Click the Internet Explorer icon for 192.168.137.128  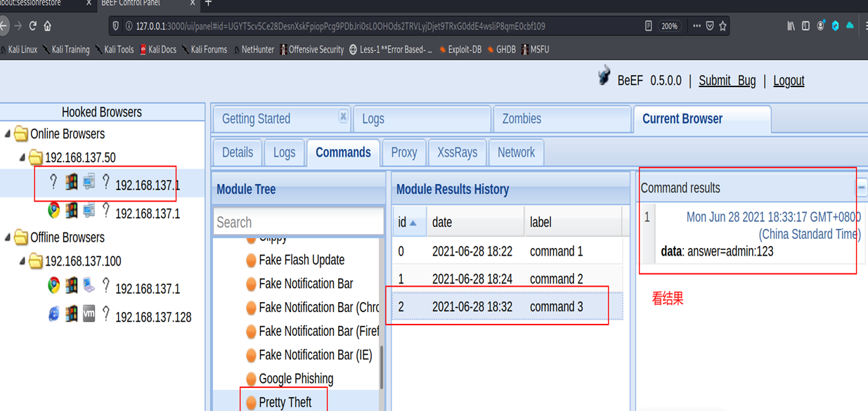53,314
